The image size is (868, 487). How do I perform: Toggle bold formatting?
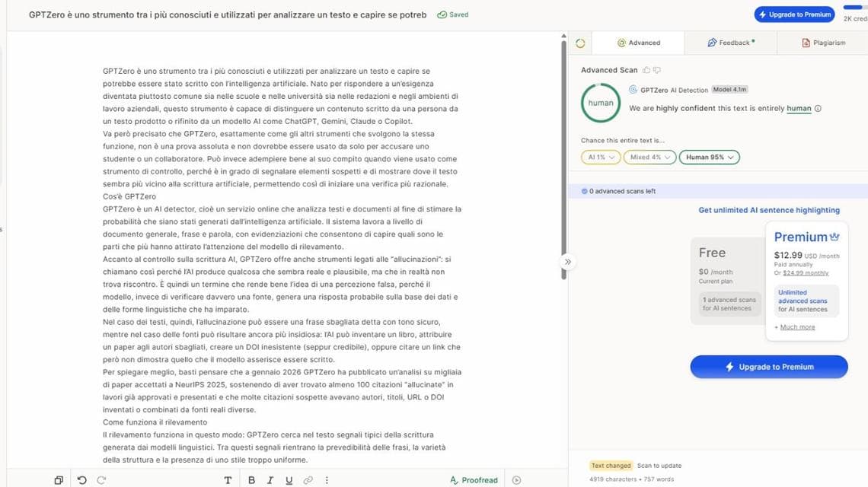251,480
